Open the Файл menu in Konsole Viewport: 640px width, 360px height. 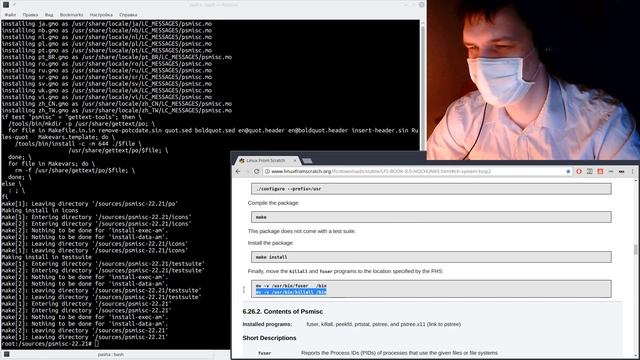click(x=10, y=15)
